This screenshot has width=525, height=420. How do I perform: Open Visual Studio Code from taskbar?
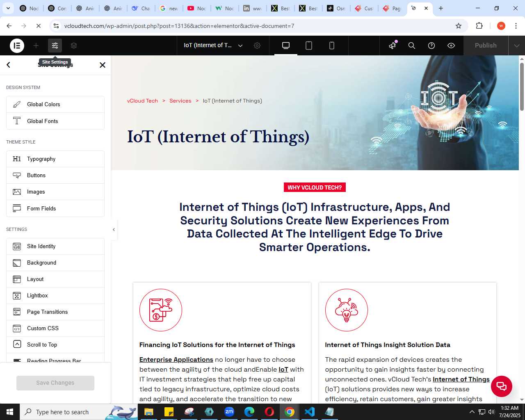coord(310,412)
